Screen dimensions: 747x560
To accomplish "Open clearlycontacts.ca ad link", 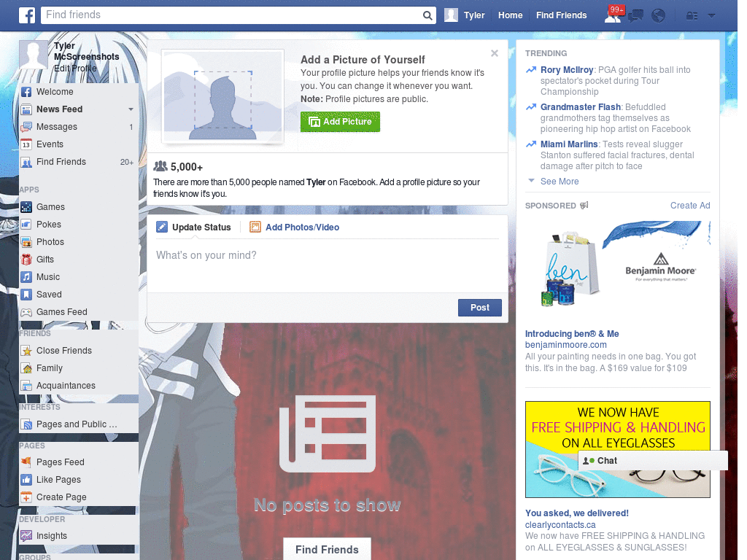I will click(x=560, y=525).
